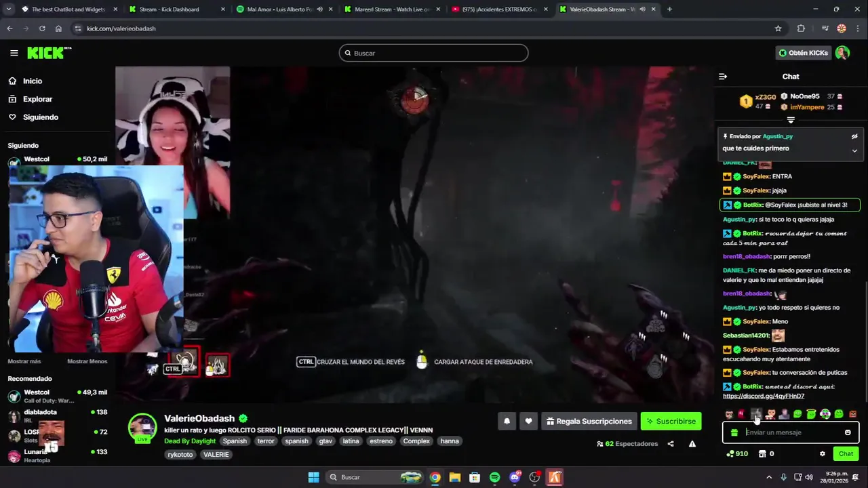Click the Enviar un mensaje chat input
The image size is (868, 488).
click(792, 432)
